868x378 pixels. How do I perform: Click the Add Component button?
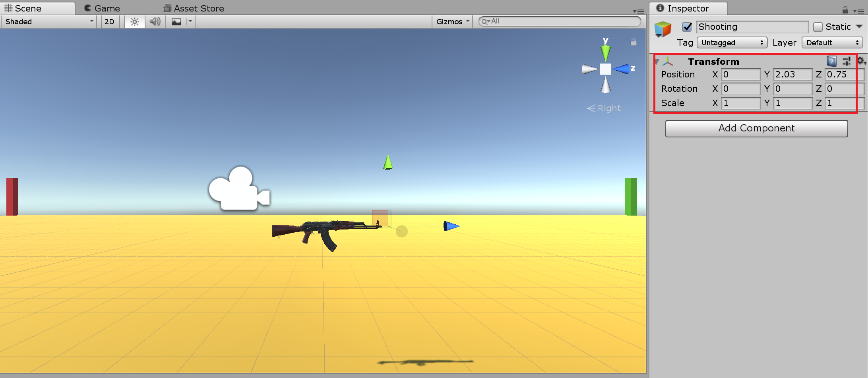(756, 128)
